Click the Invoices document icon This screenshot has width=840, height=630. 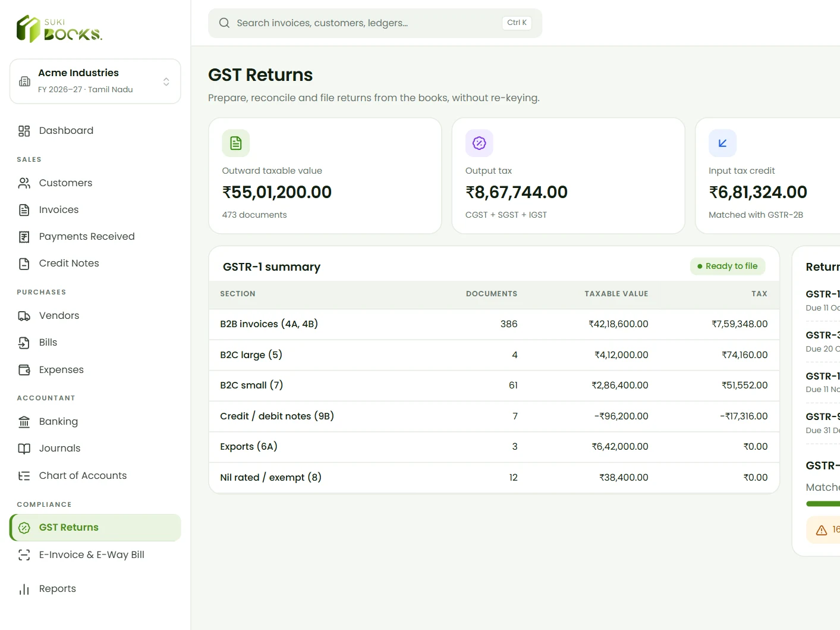coord(24,210)
